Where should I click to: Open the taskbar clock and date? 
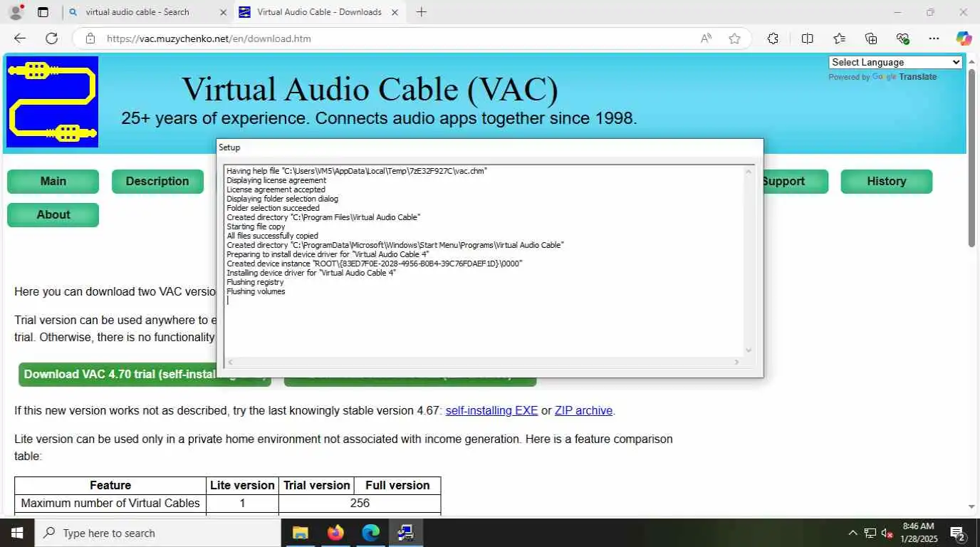pos(918,533)
